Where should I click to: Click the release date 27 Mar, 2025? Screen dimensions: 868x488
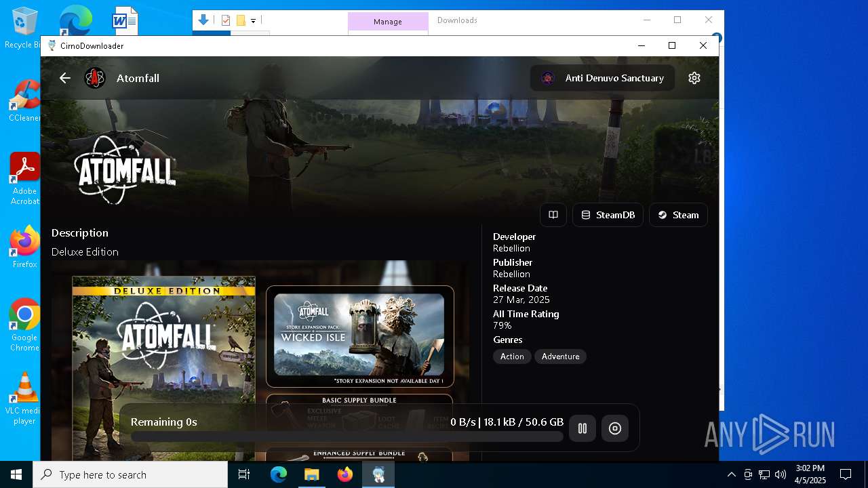pyautogui.click(x=521, y=300)
